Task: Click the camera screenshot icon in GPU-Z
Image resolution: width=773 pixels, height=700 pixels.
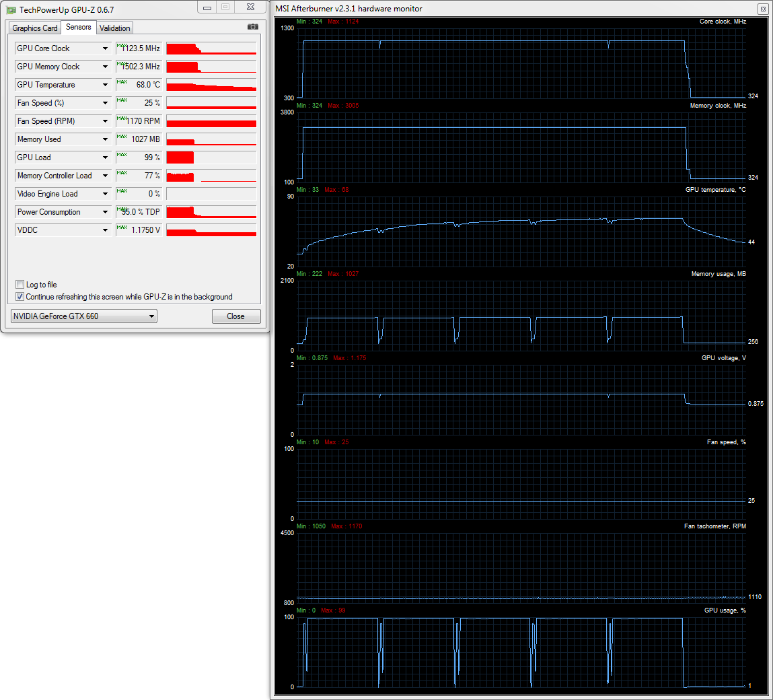Action: [252, 27]
